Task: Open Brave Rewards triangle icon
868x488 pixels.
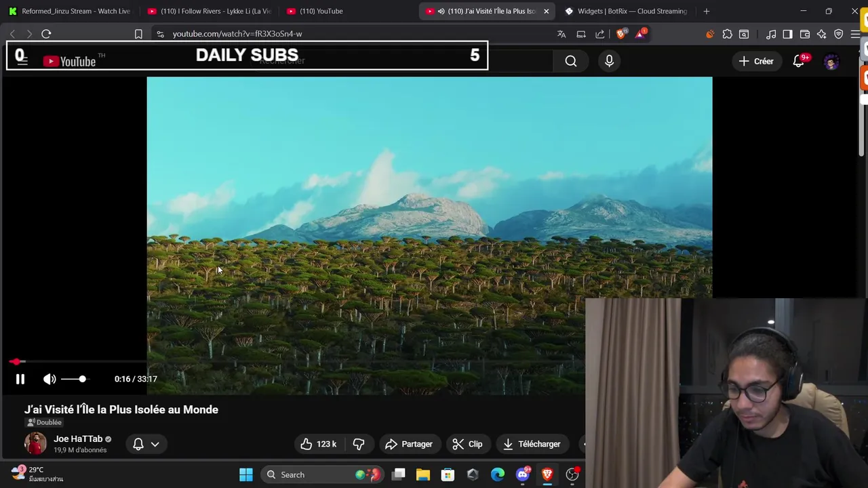Action: pos(641,33)
